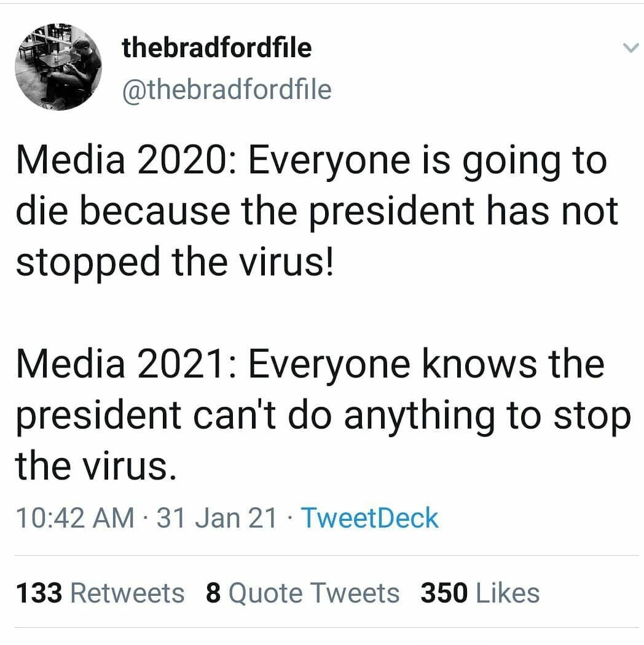Open the TweetDeck source link
The height and width of the screenshot is (645, 644).
tap(369, 518)
